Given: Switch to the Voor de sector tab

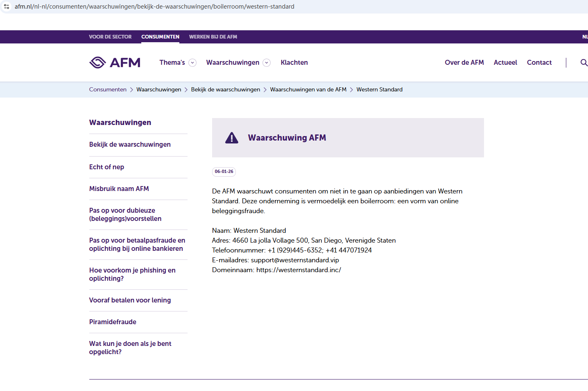Looking at the screenshot, I should 110,37.
